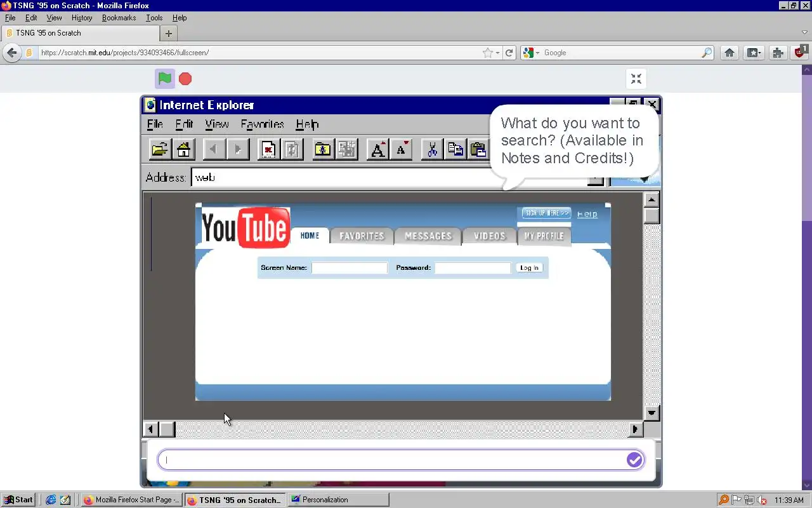The height and width of the screenshot is (508, 812).
Task: Click the orange magnifier tray icon
Action: click(724, 500)
